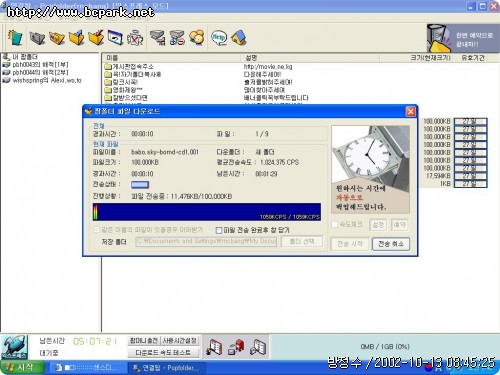Select pbh0043 tree item labeled [1부]
Screen dimensions: 500x375
coord(36,64)
